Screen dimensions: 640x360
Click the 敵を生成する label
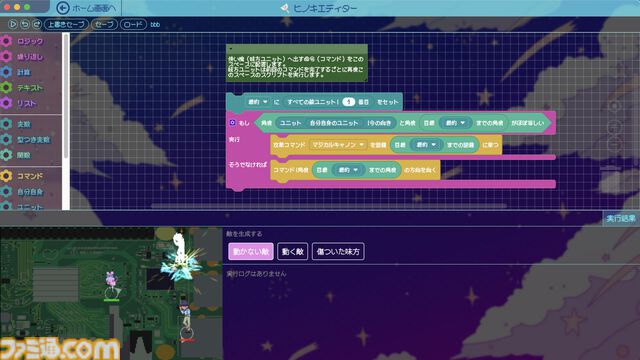point(244,234)
